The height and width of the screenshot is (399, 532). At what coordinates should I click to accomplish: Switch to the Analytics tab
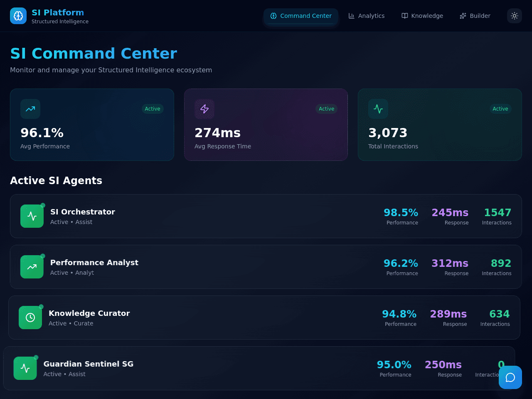(367, 16)
